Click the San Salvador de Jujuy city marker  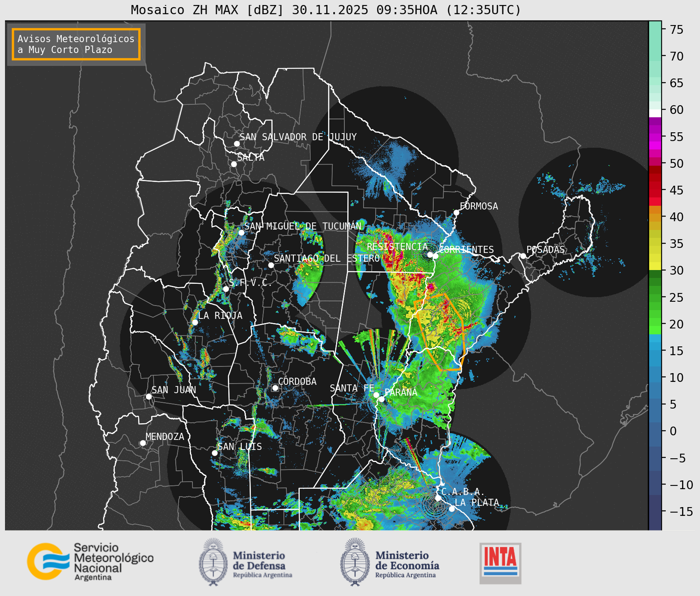(x=237, y=144)
